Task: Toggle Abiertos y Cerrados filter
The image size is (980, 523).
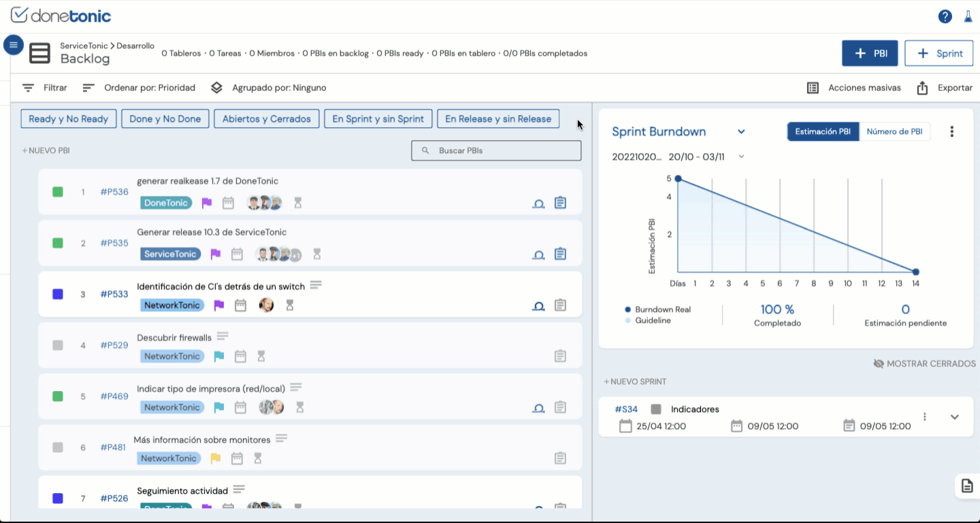Action: coord(266,118)
